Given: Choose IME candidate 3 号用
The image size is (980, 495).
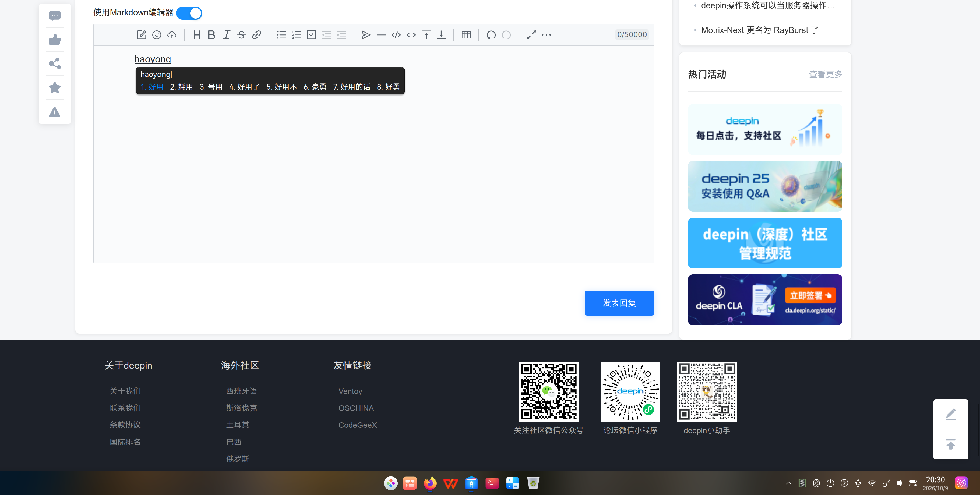Looking at the screenshot, I should tap(211, 87).
